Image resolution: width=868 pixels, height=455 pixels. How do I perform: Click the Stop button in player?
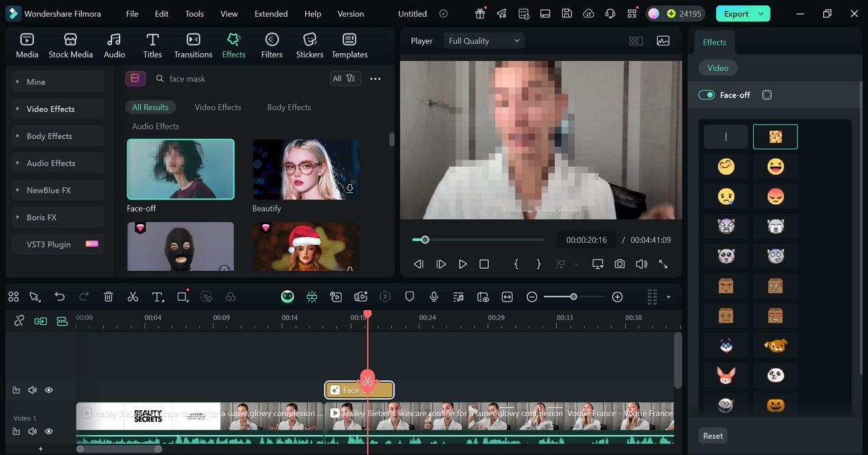pos(484,264)
